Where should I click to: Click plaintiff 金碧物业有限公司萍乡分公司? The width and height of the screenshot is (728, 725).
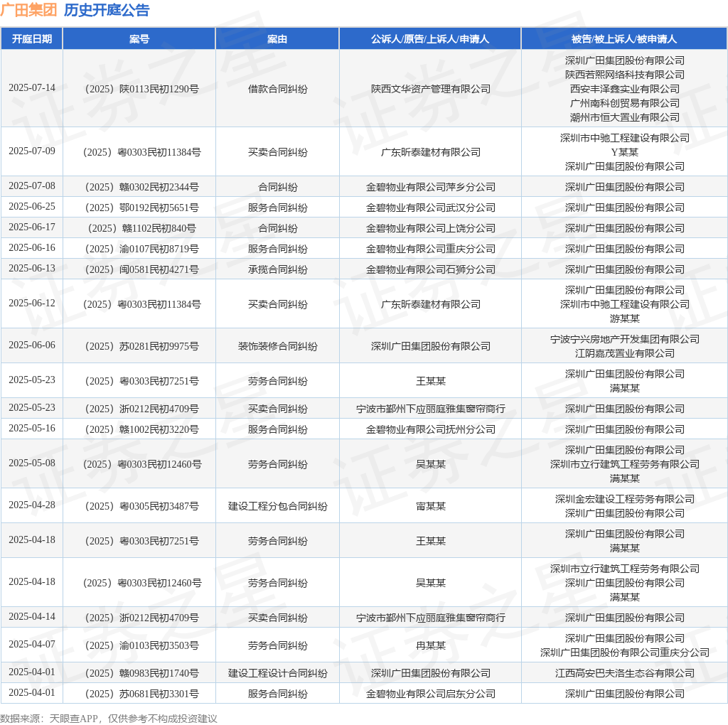(x=430, y=187)
